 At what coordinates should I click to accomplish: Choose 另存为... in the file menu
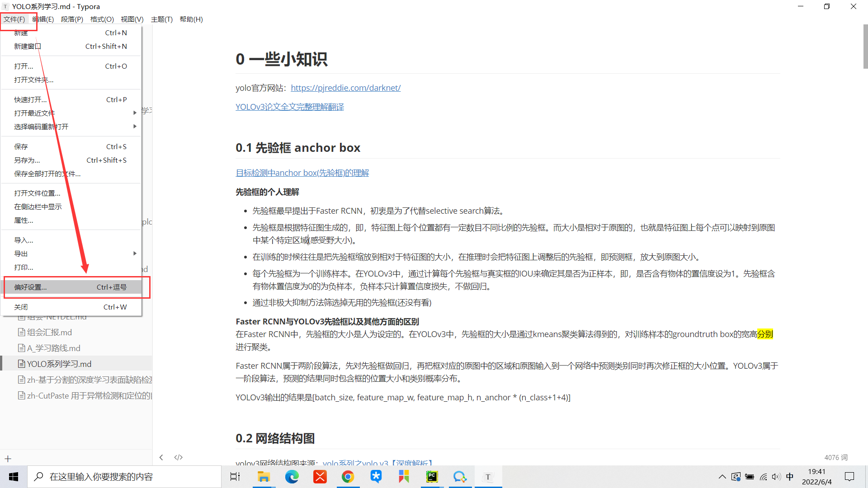pos(71,160)
